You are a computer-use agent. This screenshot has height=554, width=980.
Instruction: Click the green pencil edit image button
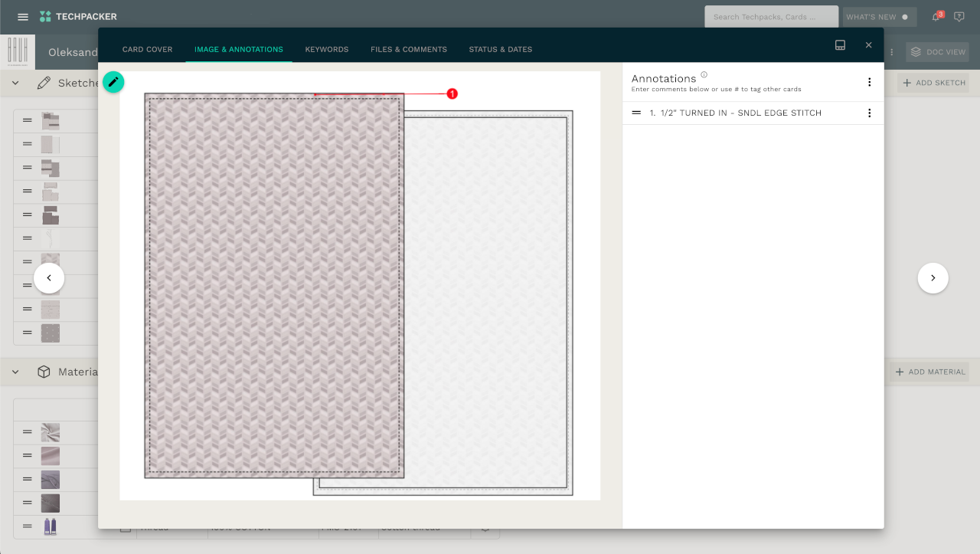113,82
